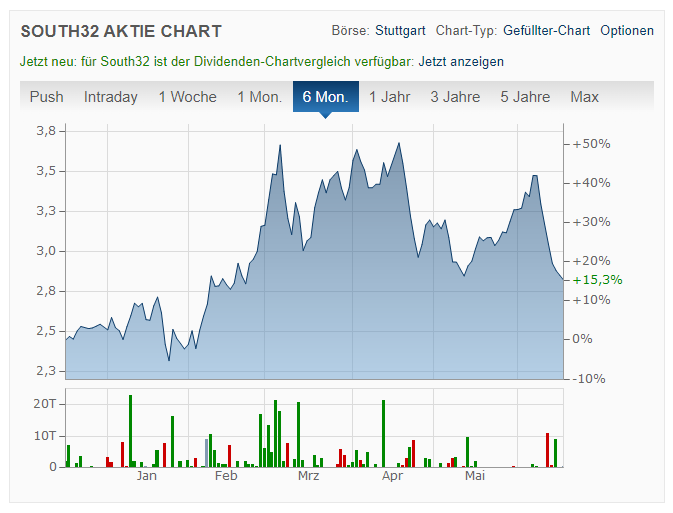Screen dimensions: 673x513
Task: Click the 2,3 price axis label
Action: 46,370
